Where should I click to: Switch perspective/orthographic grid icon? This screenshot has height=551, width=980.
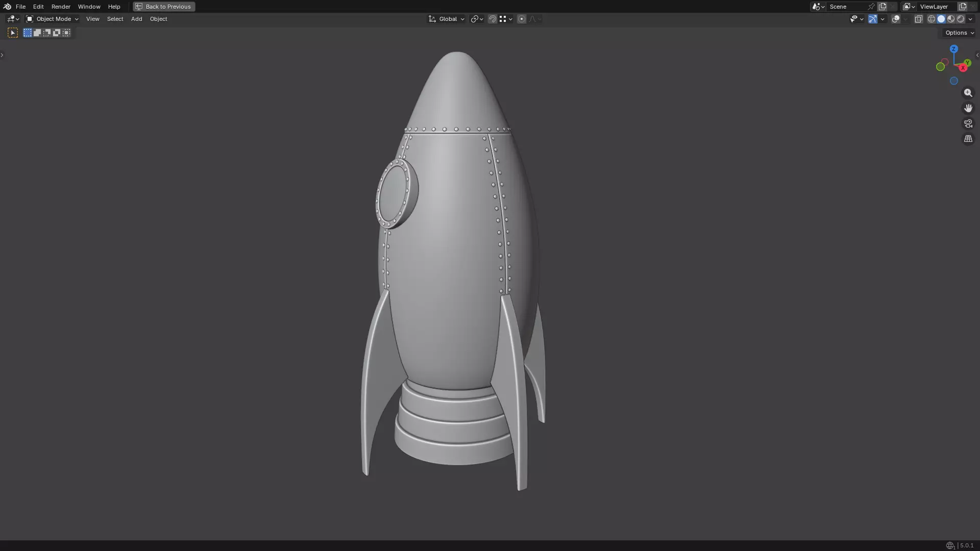point(968,139)
